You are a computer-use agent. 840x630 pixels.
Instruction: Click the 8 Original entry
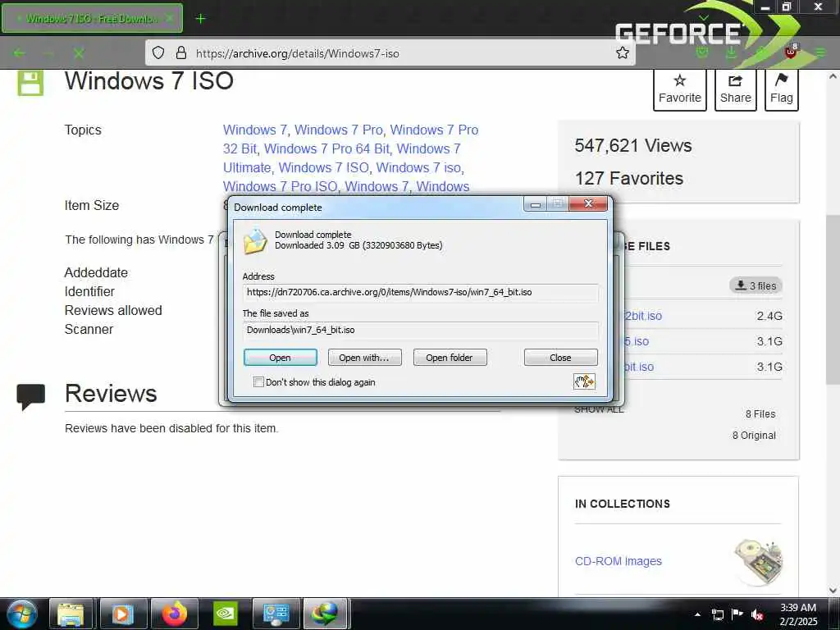point(754,436)
